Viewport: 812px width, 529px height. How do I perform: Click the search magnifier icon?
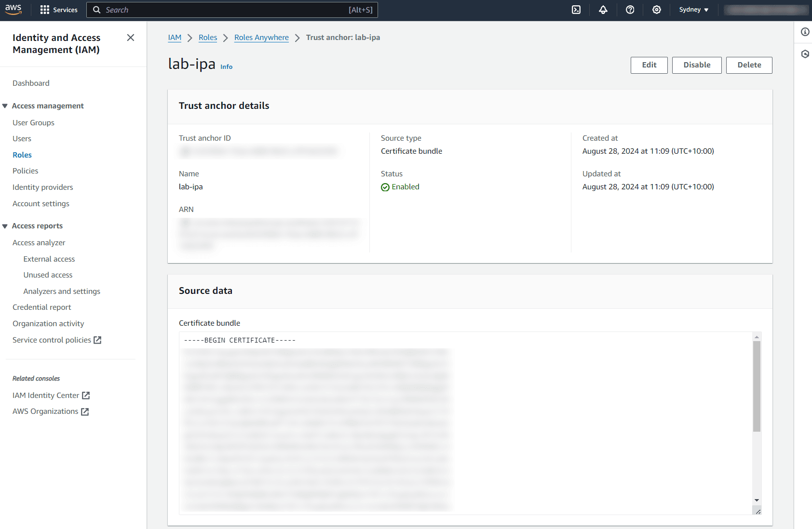pos(96,10)
